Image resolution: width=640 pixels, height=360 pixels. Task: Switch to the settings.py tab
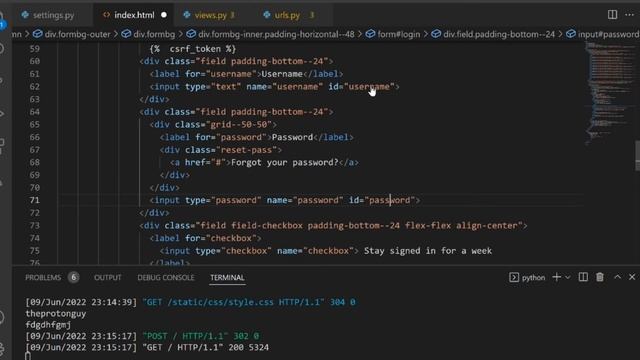coord(48,15)
